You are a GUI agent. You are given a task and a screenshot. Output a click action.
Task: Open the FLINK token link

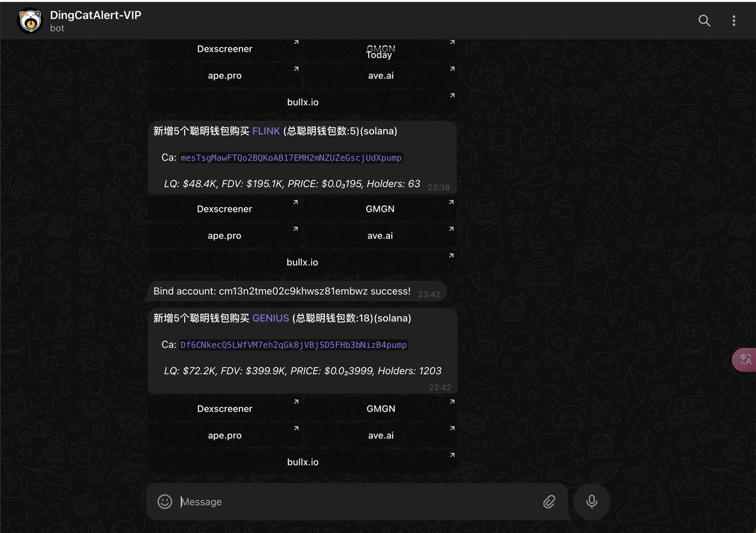[266, 131]
